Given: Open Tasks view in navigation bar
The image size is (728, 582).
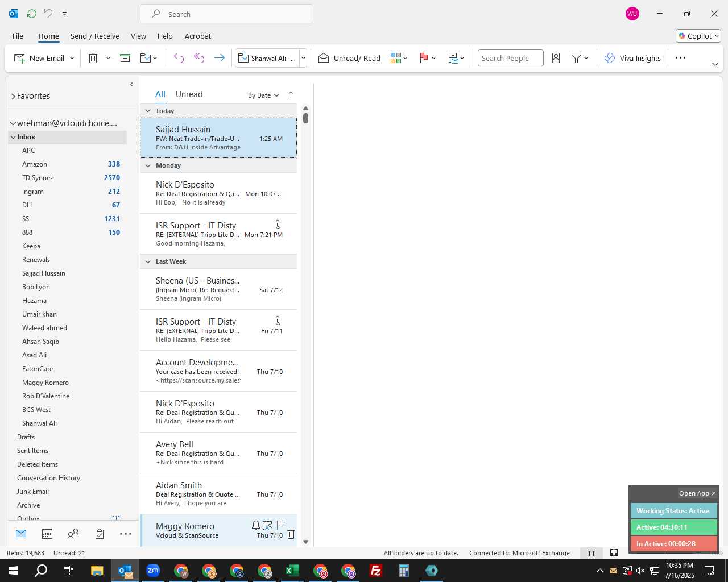Looking at the screenshot, I should (x=100, y=534).
